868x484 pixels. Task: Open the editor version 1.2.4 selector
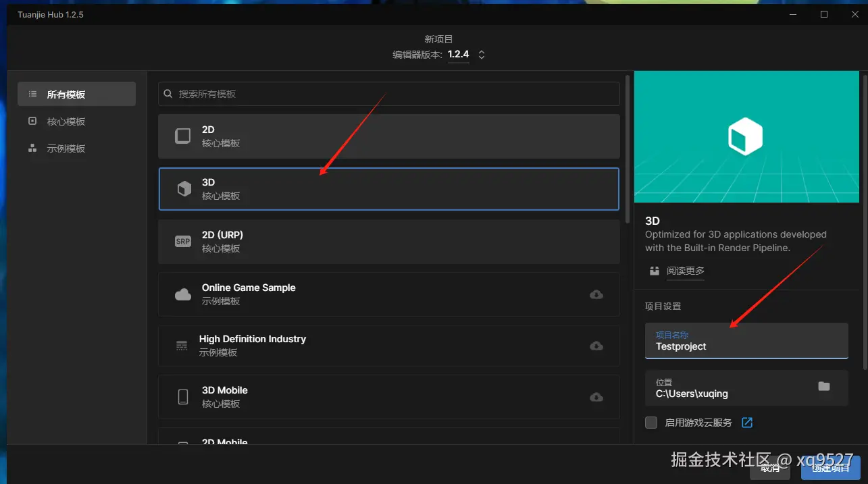466,55
